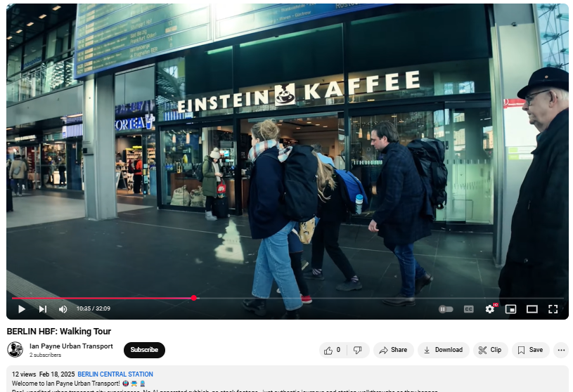Turn on closed captions
Image resolution: width=573 pixels, height=392 pixels.
(468, 309)
